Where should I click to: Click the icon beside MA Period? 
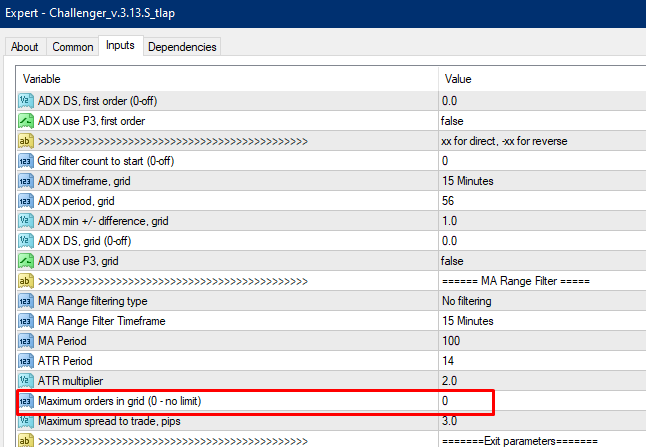click(26, 341)
